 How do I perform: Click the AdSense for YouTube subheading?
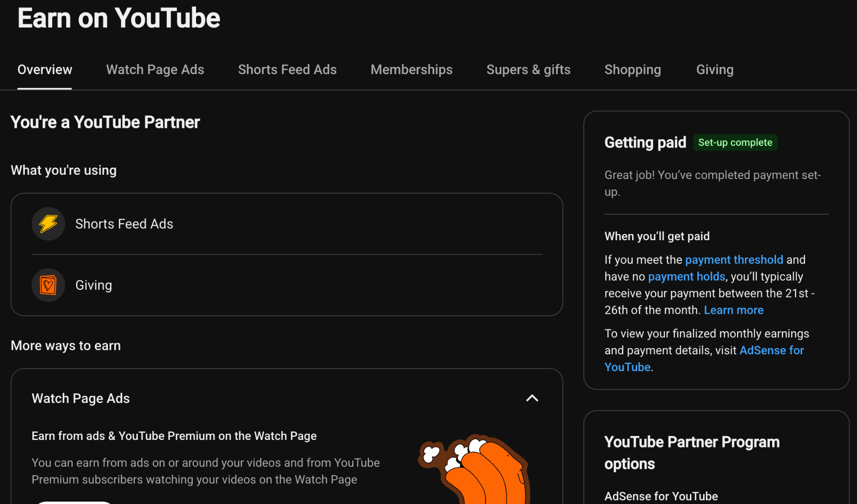pos(661,496)
